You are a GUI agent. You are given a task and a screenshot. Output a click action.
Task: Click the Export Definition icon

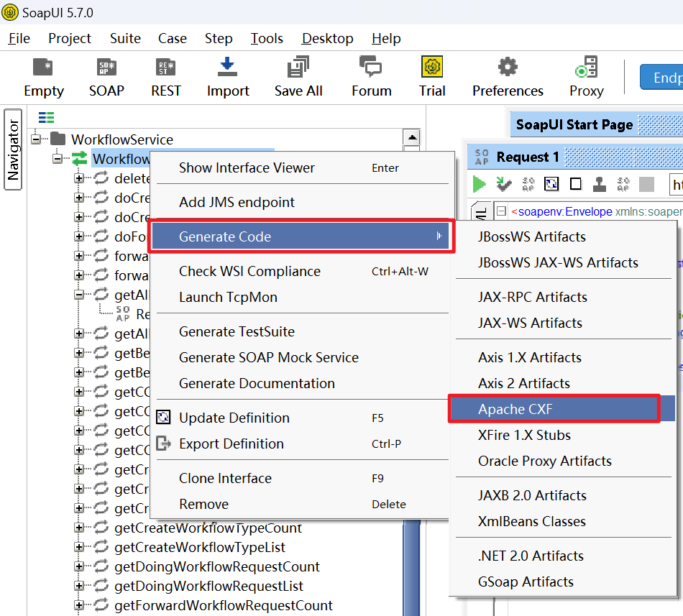pyautogui.click(x=163, y=443)
